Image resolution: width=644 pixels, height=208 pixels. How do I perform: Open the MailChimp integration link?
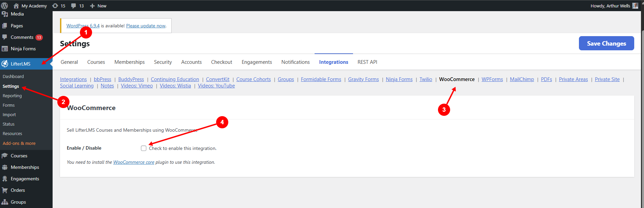coord(522,79)
